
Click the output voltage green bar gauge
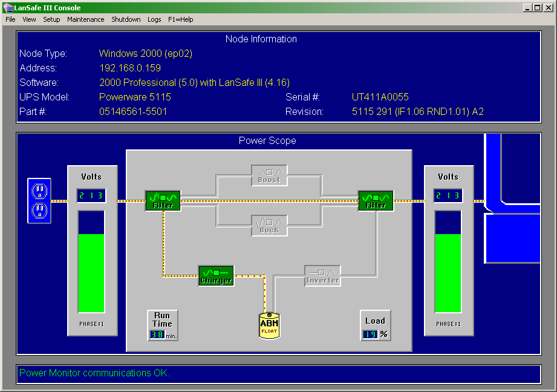click(x=448, y=261)
